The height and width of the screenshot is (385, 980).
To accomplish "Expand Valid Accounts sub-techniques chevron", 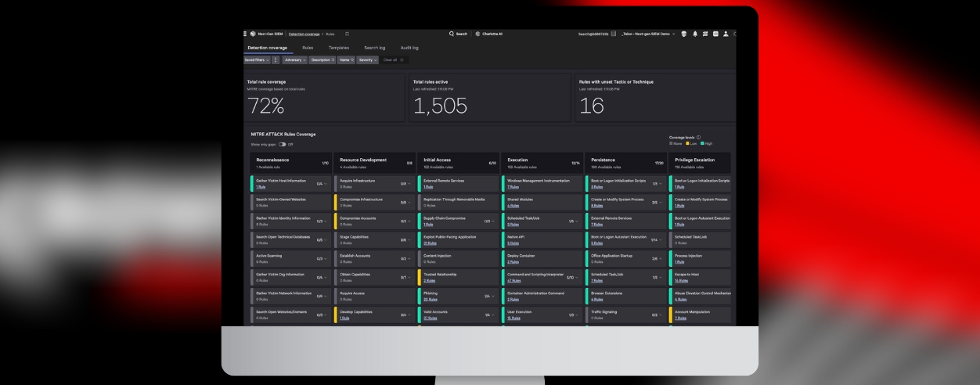I will [493, 315].
